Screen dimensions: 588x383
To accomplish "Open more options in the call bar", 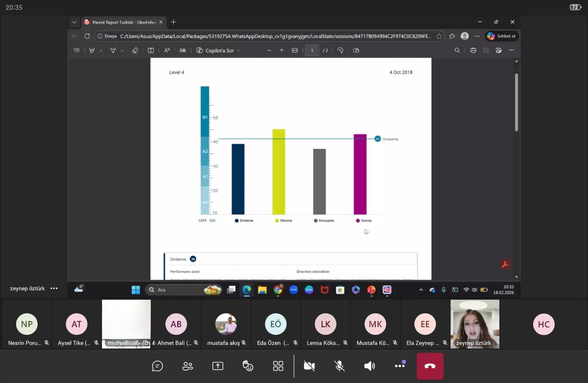I will (399, 366).
